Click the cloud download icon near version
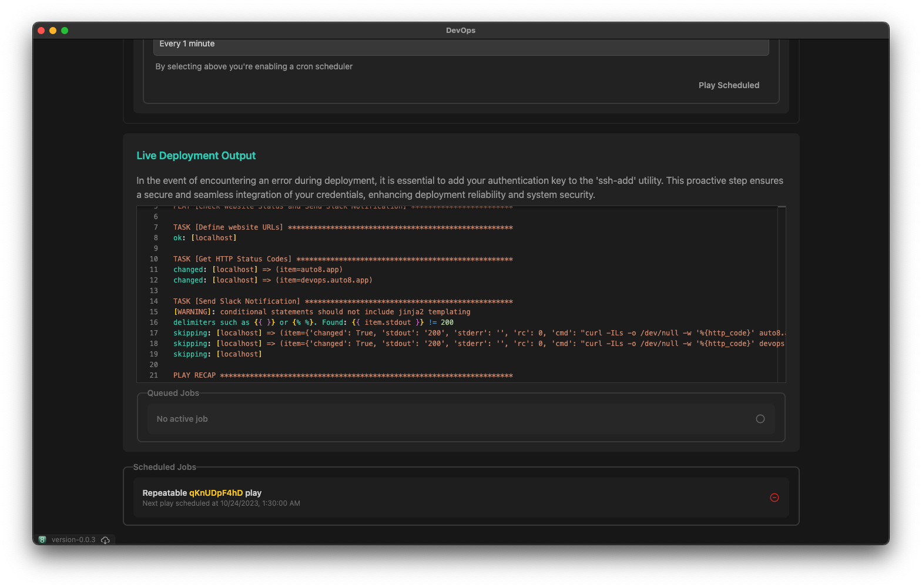 (105, 540)
